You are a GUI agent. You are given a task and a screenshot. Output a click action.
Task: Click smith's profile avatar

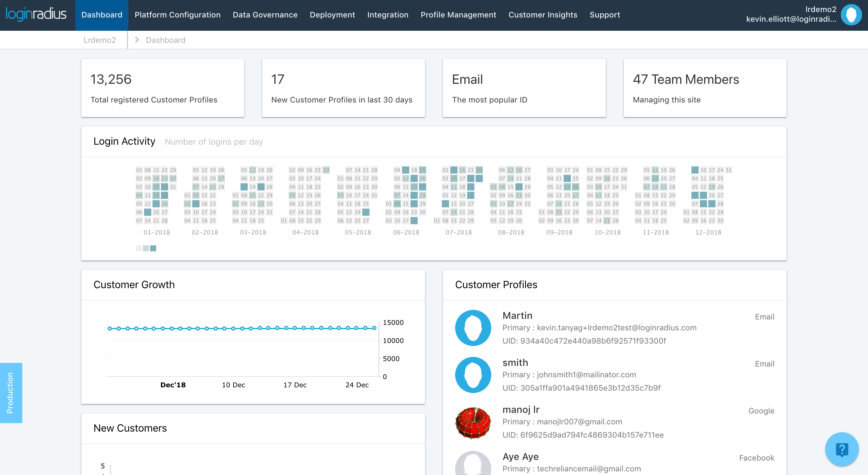point(473,374)
